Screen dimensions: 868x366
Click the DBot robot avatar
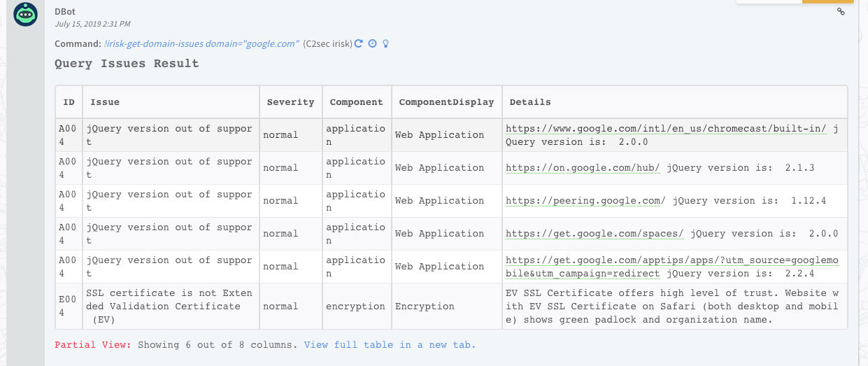pos(26,15)
